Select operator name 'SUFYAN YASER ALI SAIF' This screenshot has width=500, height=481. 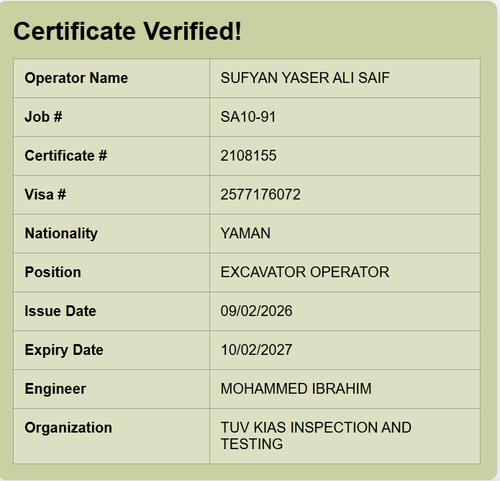(305, 78)
